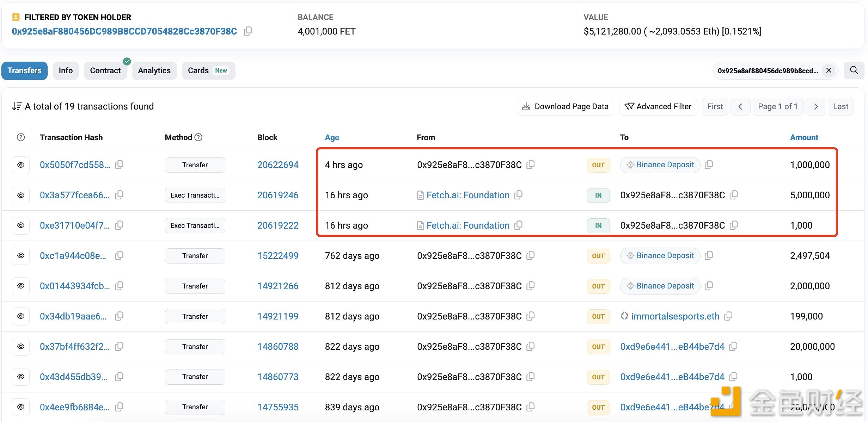This screenshot has height=422, width=868.
Task: Copy transaction hash 0x37bf4ff632f2
Action: (x=120, y=346)
